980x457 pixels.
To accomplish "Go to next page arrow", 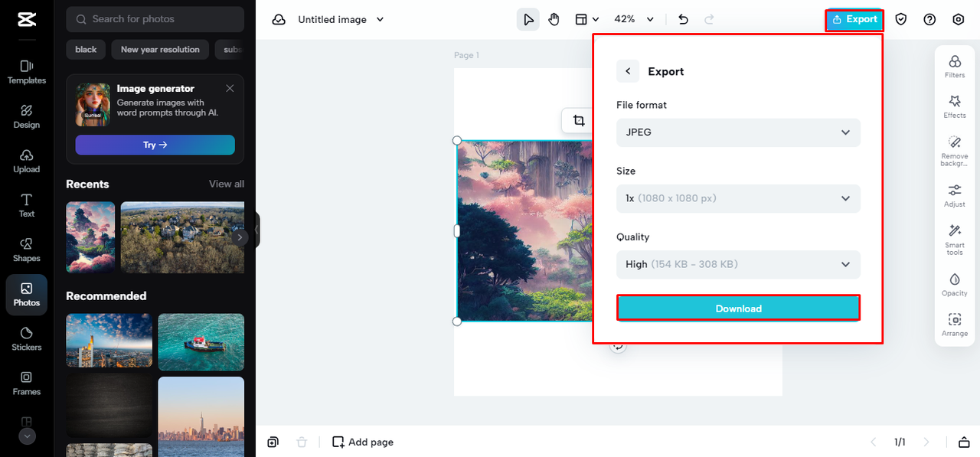I will click(x=926, y=442).
